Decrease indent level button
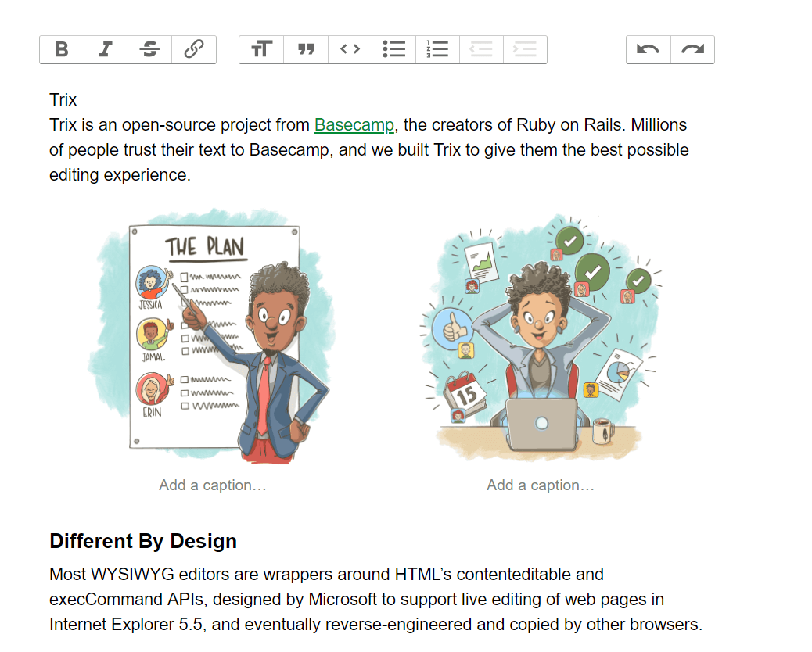Image resolution: width=812 pixels, height=652 pixels. [481, 50]
